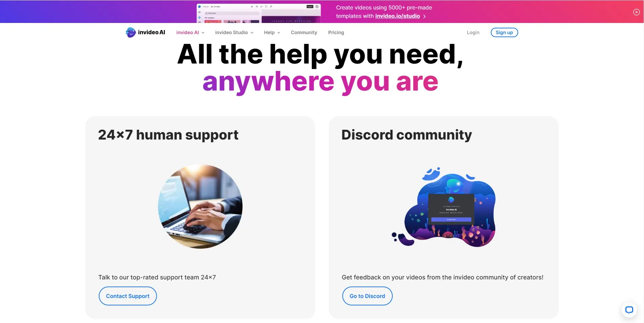This screenshot has width=644, height=323.
Task: Click the arrow after invideo.io/studio
Action: click(x=424, y=16)
